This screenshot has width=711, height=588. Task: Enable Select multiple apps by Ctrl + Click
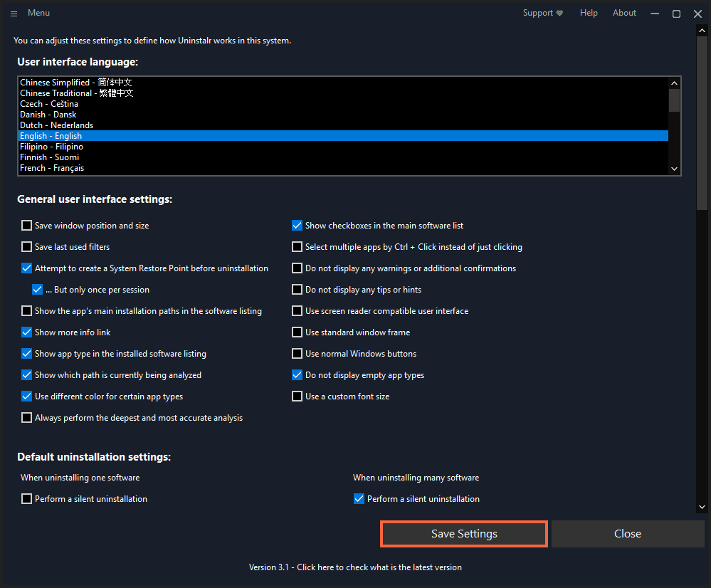click(x=297, y=247)
